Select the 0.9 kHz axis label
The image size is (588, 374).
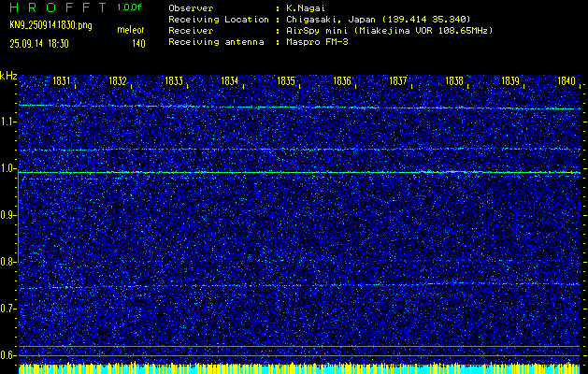7,215
